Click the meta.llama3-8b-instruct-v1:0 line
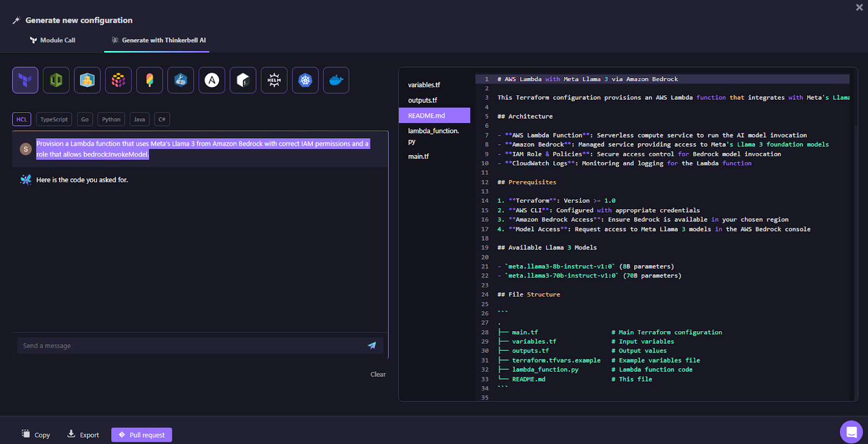Screen dimensions: 868x444 [586, 266]
